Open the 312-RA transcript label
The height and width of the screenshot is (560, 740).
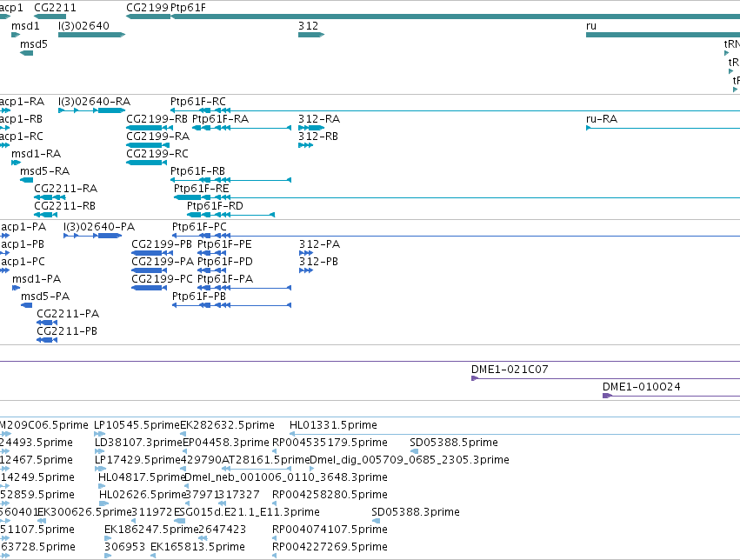click(x=319, y=119)
